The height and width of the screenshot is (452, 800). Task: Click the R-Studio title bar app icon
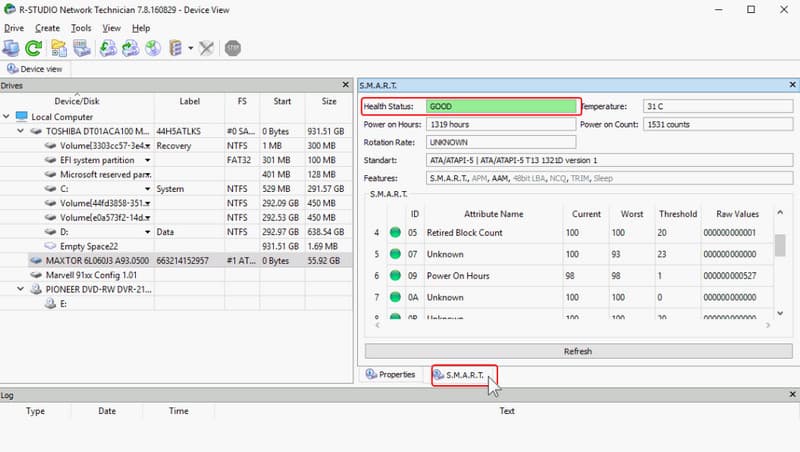click(9, 9)
